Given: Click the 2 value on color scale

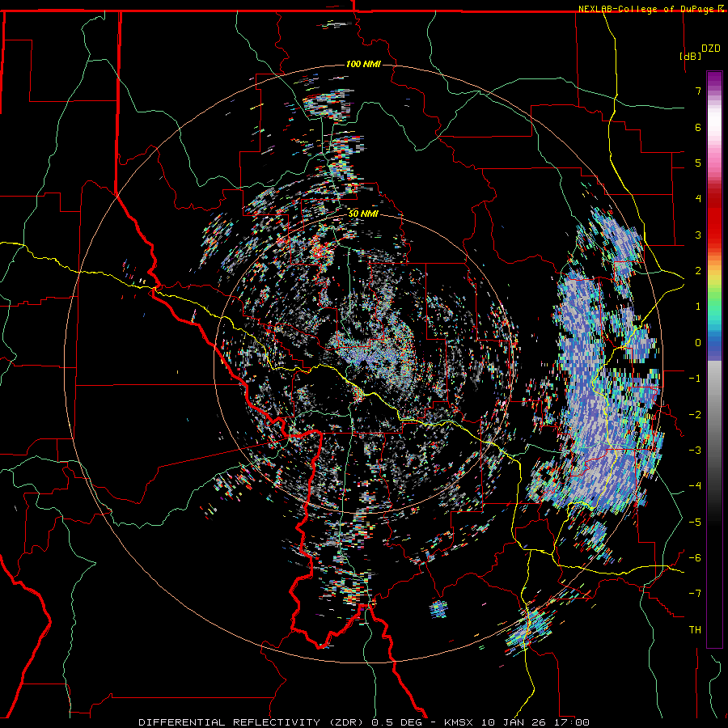Looking at the screenshot, I should click(x=698, y=271).
